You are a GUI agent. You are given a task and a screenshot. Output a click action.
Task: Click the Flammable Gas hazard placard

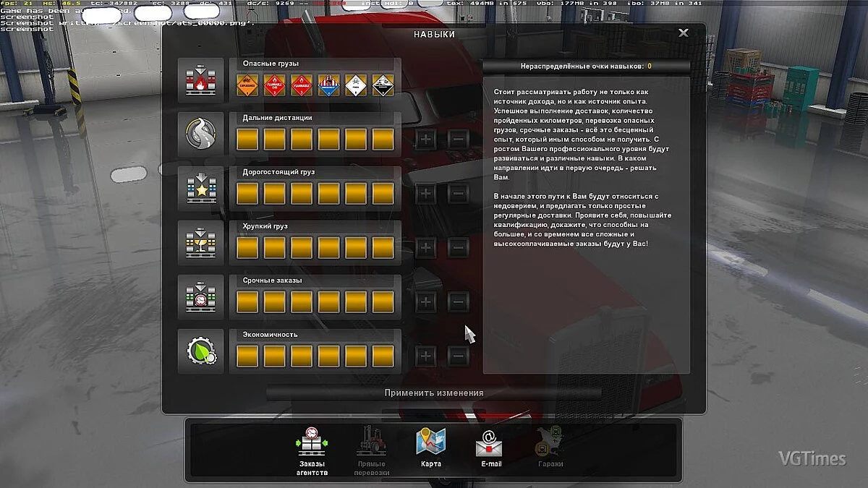(x=274, y=85)
